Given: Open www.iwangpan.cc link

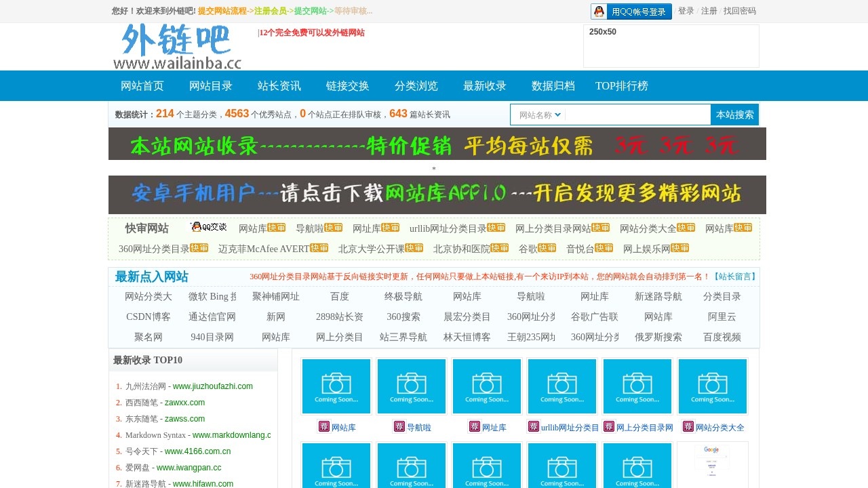Looking at the screenshot, I should pos(189,468).
